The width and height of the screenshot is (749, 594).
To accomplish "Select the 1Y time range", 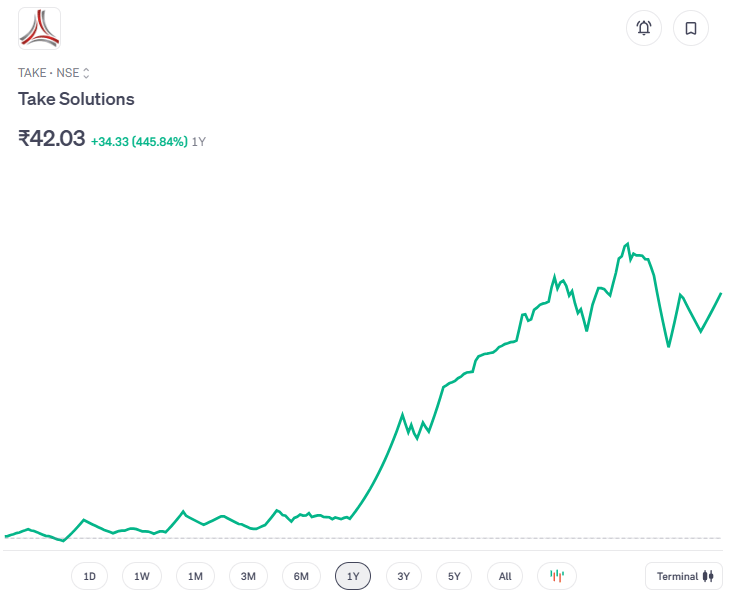I will pos(353,576).
